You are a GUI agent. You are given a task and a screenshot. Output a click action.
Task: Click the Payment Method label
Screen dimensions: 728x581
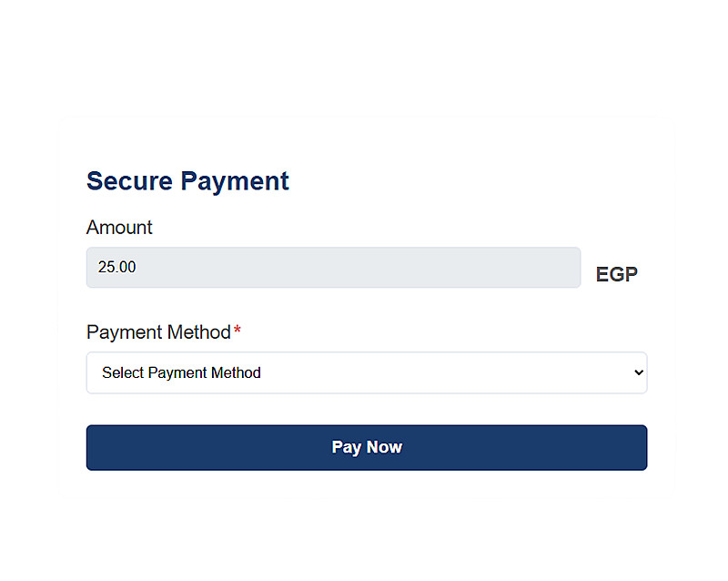(158, 332)
